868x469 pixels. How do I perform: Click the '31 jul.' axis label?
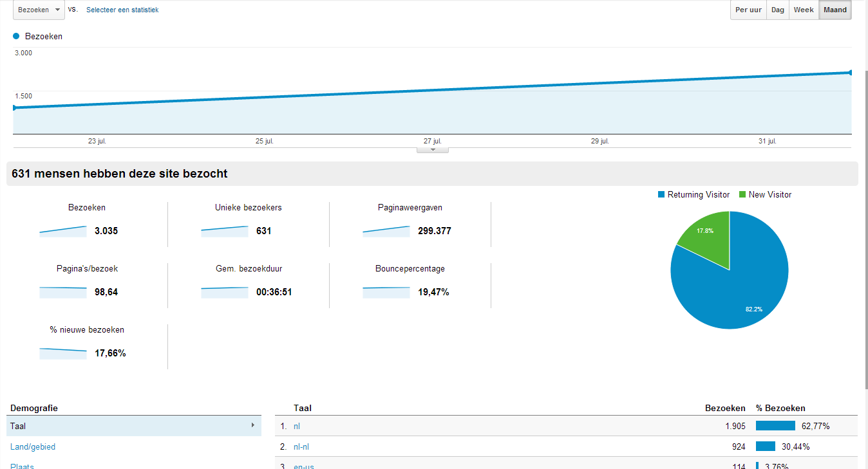768,141
